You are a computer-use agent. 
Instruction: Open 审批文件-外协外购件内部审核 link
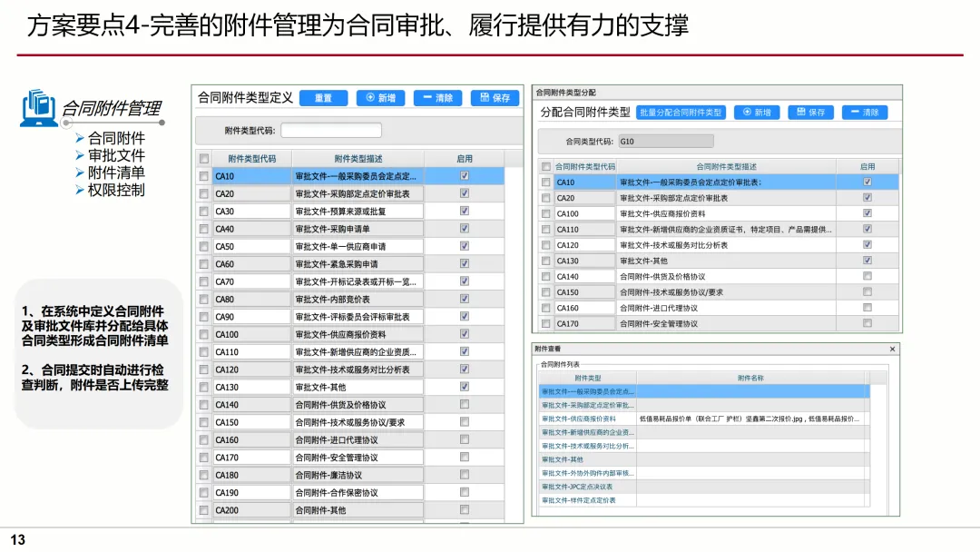click(587, 473)
